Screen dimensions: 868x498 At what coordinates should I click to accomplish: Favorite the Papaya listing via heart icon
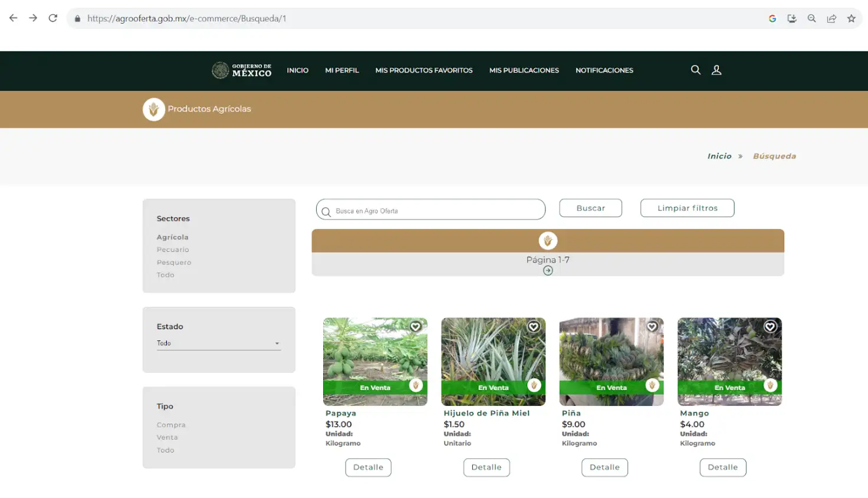(415, 326)
